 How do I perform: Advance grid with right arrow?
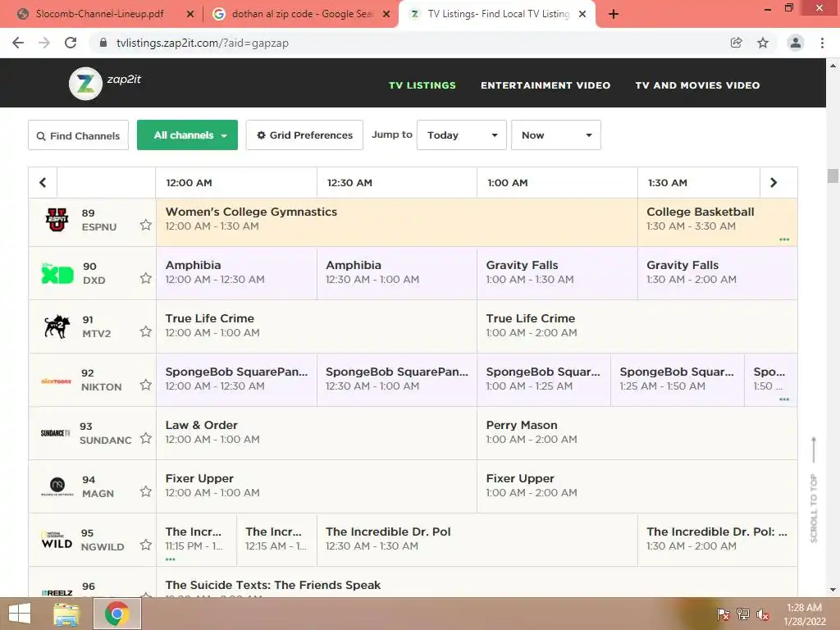(774, 183)
